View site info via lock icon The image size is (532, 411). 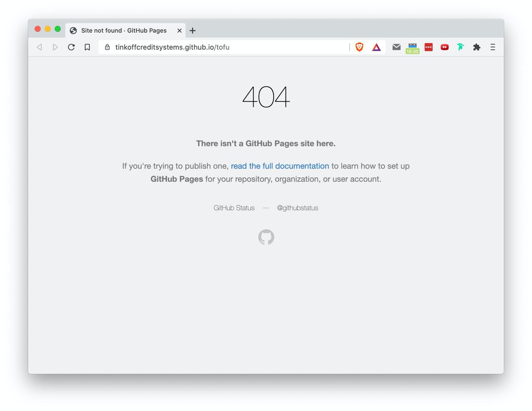[x=107, y=47]
